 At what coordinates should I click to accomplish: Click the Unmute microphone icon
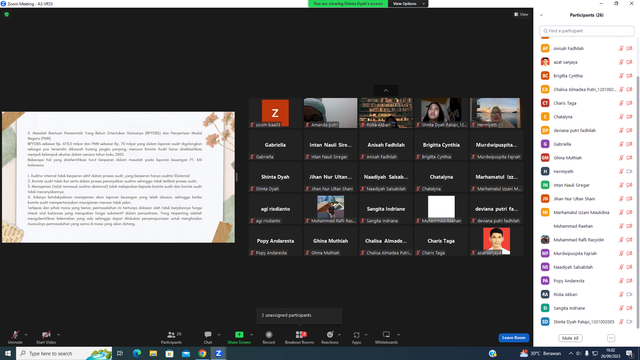(x=15, y=335)
